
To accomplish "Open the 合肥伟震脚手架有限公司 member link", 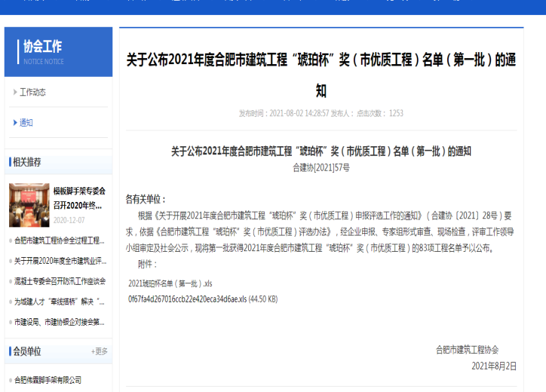I will [48, 380].
